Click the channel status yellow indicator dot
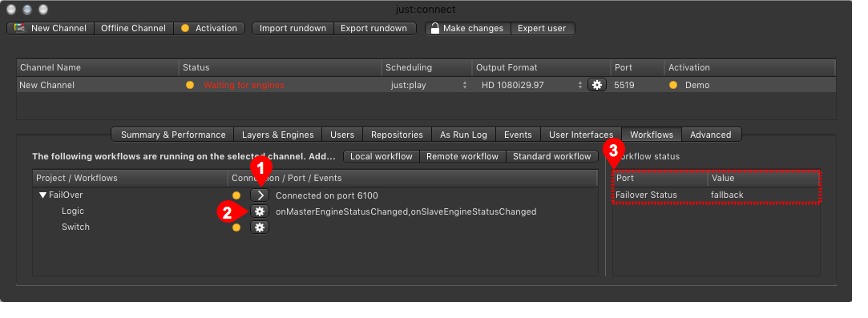This screenshot has width=868, height=318. 190,85
